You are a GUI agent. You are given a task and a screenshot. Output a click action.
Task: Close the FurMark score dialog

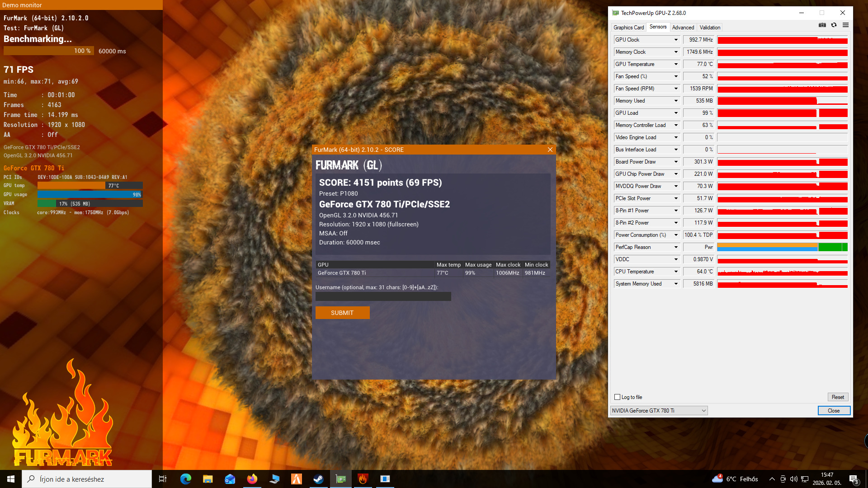(x=550, y=150)
